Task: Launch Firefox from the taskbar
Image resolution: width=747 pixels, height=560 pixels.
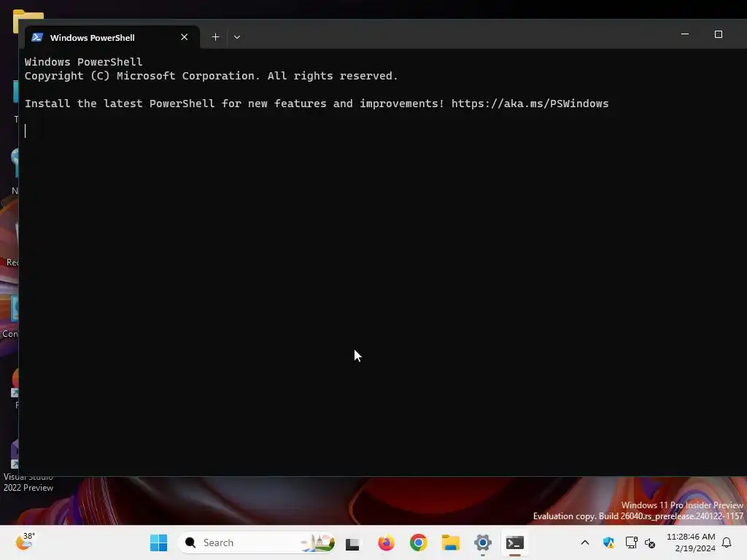Action: (x=386, y=542)
